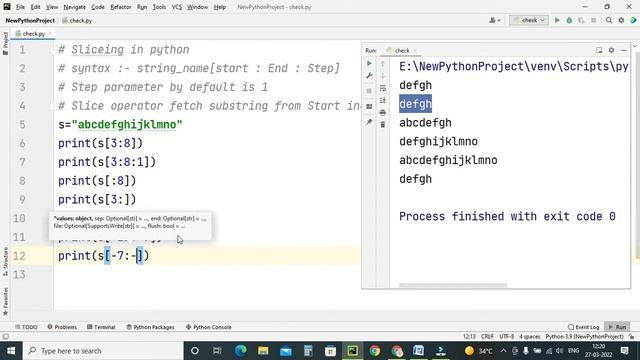The height and width of the screenshot is (360, 640).
Task: Click the fold-end marker at line 4
Action: pos(53,106)
